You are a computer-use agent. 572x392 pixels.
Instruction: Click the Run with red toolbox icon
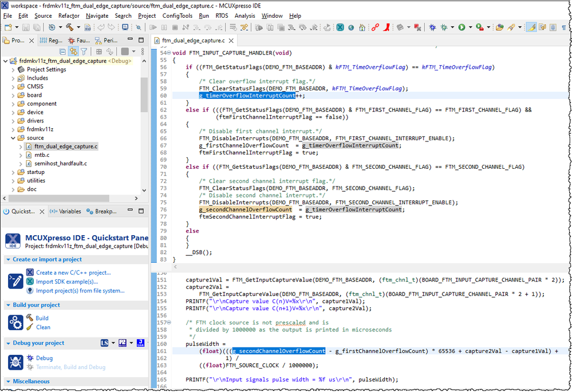coord(480,27)
